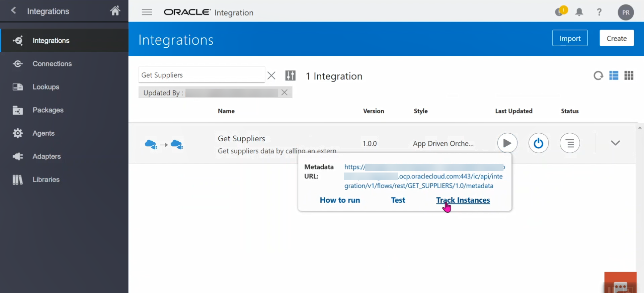This screenshot has height=293, width=644.
Task: Deactivate integration with the power button
Action: coord(538,143)
